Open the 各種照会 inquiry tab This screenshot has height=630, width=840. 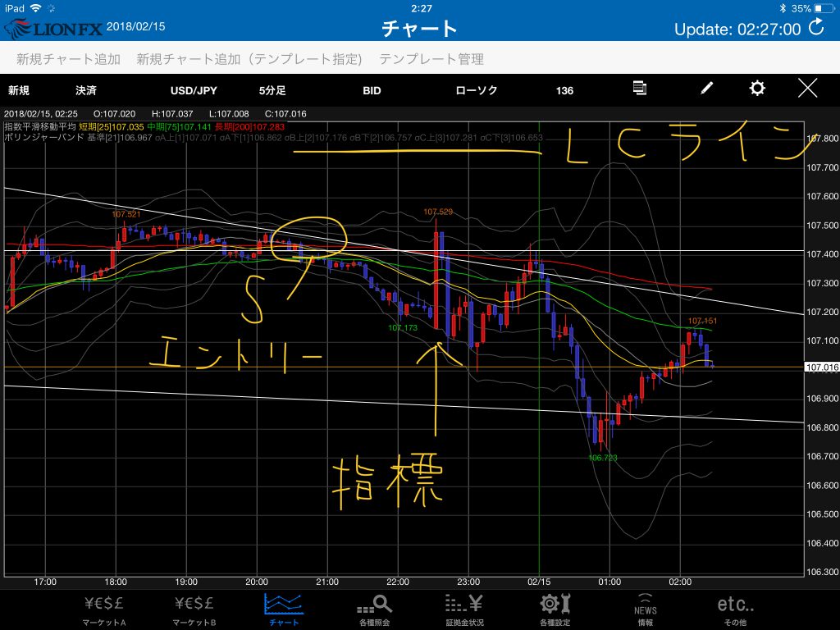click(x=376, y=609)
